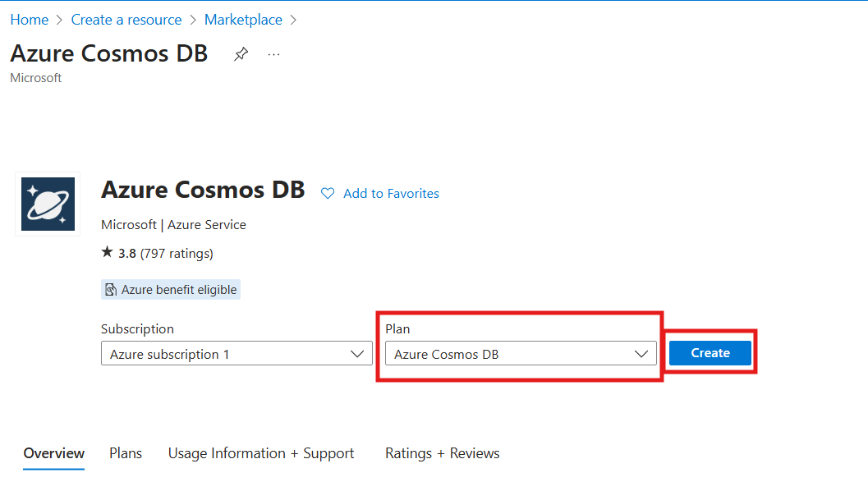Image resolution: width=868 pixels, height=482 pixels.
Task: Switch to the Plans tab
Action: (x=125, y=452)
